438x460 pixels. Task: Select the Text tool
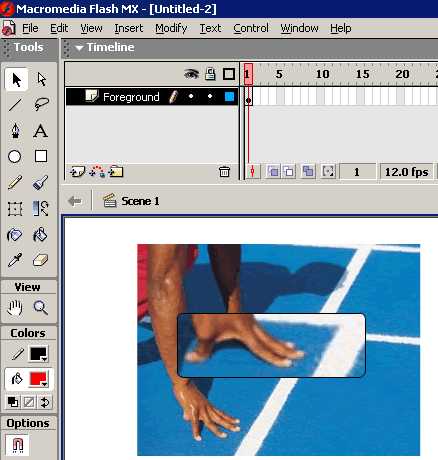pos(41,131)
